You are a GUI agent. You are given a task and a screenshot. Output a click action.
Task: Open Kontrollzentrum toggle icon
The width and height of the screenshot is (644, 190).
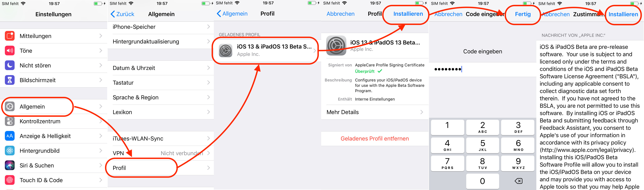click(x=10, y=121)
